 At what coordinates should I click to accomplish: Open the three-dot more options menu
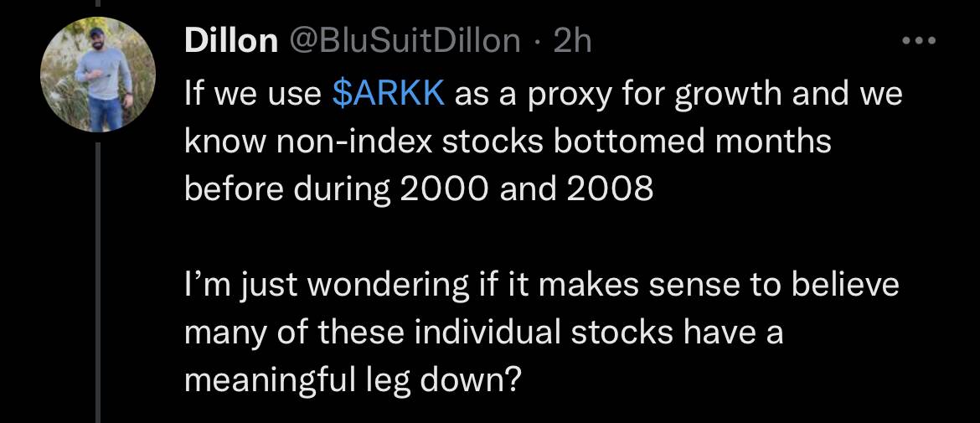click(920, 41)
